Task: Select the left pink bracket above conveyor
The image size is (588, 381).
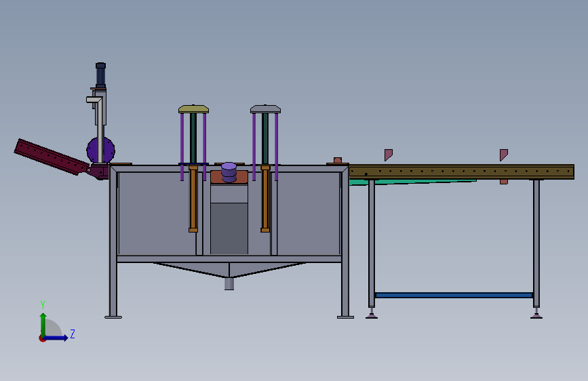Action: 389,155
